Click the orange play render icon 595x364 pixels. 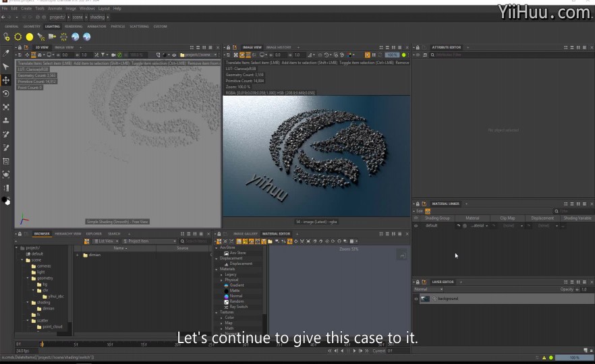pyautogui.click(x=367, y=55)
